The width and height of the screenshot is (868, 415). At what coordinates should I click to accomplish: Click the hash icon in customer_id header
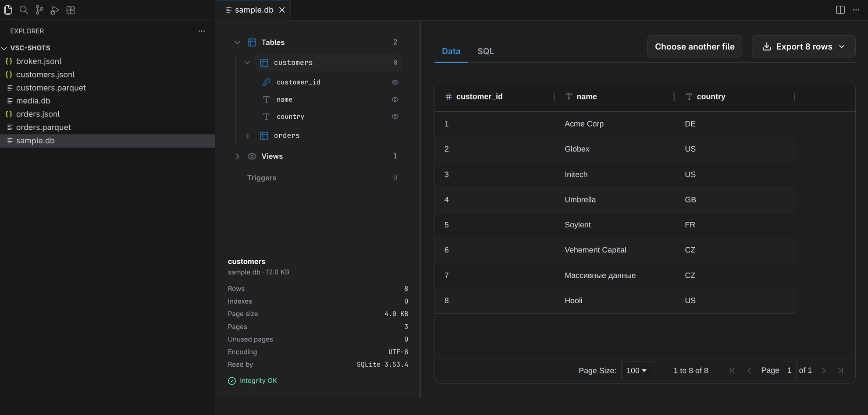(x=448, y=96)
